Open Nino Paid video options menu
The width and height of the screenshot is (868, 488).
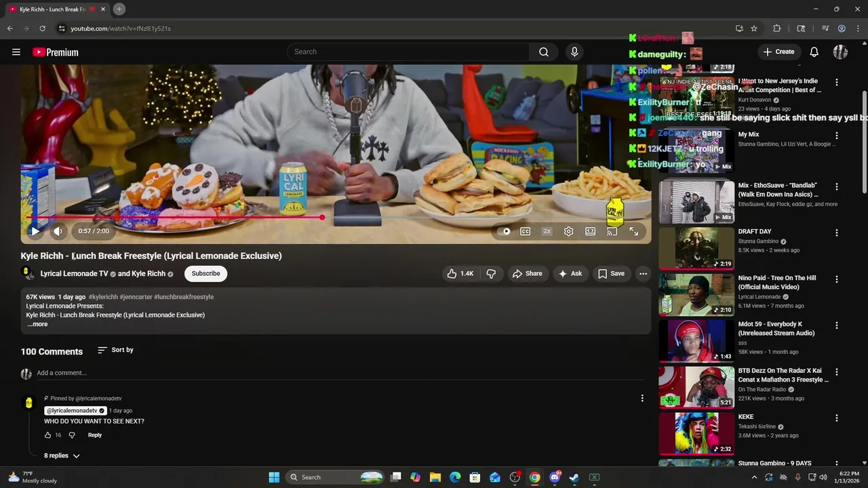(837, 279)
